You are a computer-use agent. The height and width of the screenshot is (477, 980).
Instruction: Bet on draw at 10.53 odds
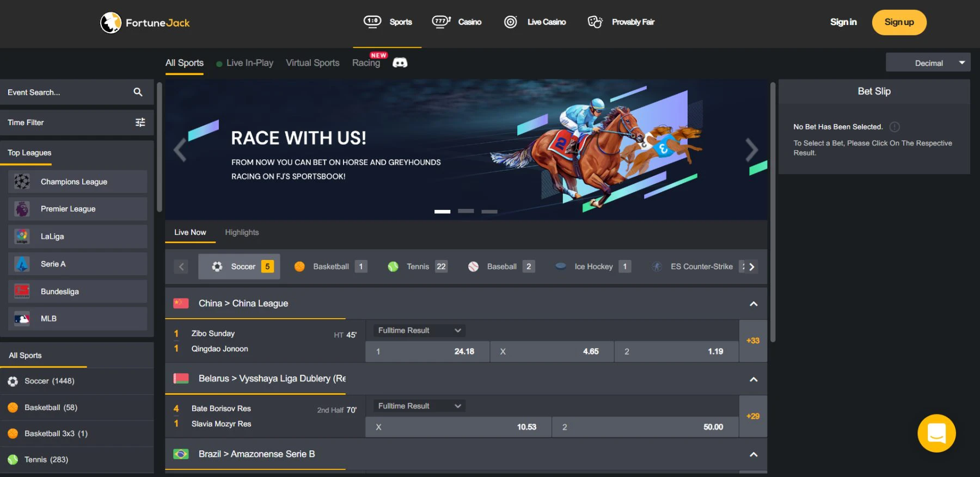[458, 427]
